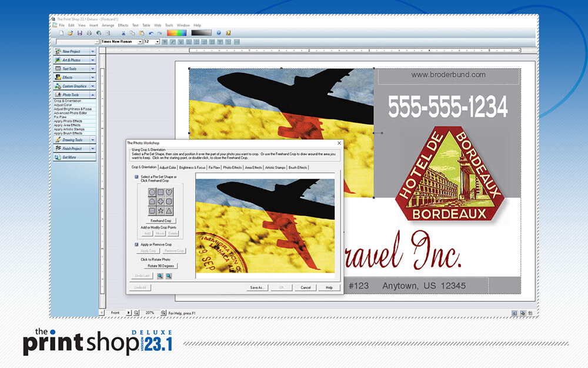Expand the Finish Project panel arrow

(x=93, y=148)
